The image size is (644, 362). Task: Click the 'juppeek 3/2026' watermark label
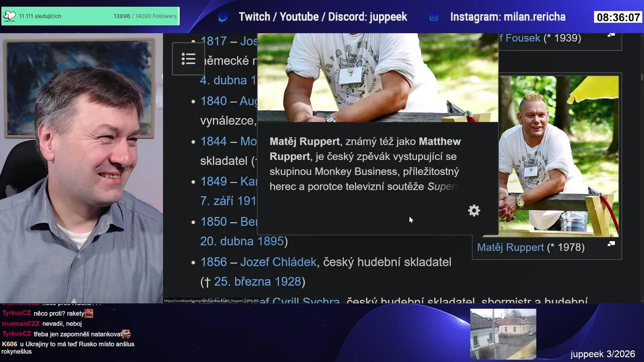pyautogui.click(x=603, y=354)
